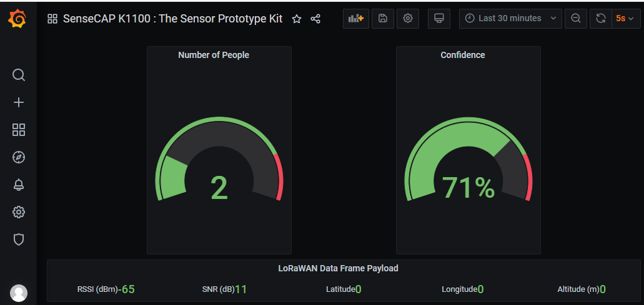Cycle view mode with monitor icon

point(439,19)
